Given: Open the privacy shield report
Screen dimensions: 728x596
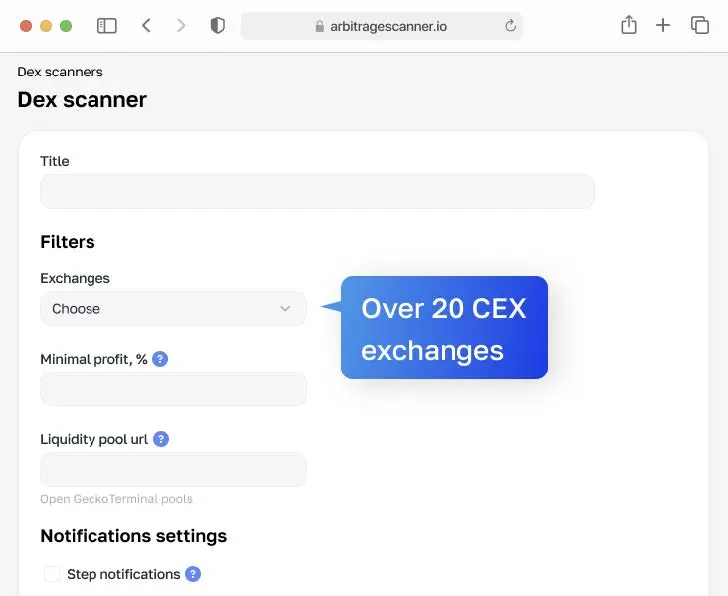Looking at the screenshot, I should pos(217,26).
